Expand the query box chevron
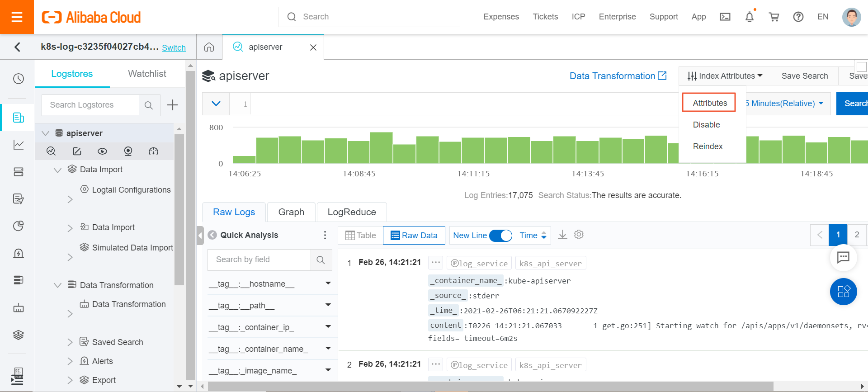 tap(216, 104)
